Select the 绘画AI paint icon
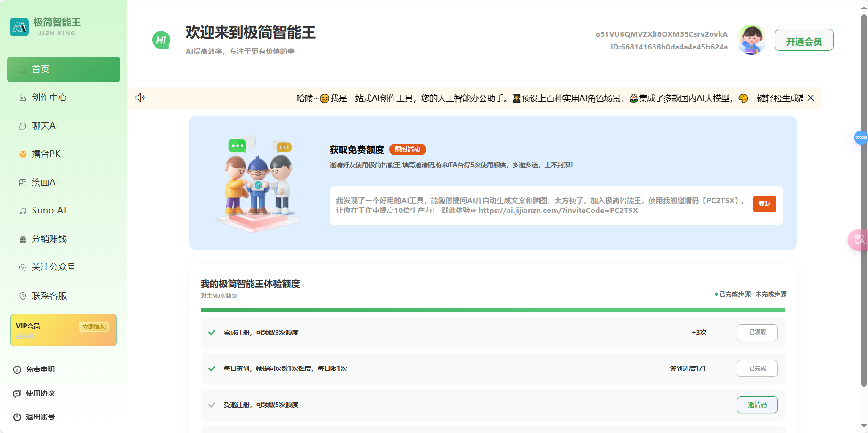Image resolution: width=868 pixels, height=433 pixels. [x=23, y=182]
